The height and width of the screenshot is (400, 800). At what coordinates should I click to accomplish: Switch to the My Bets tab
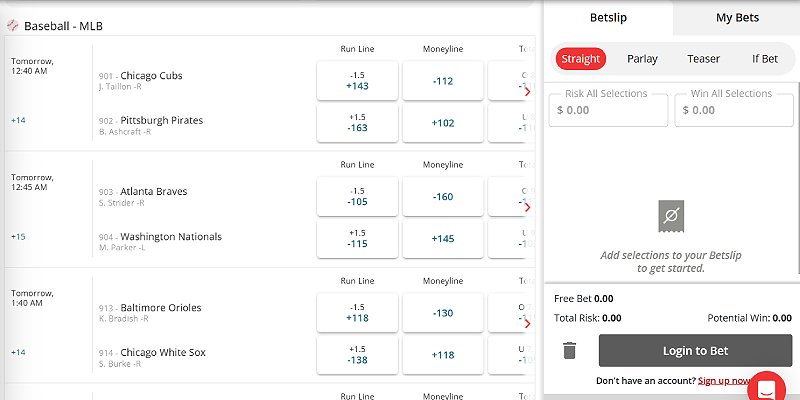pos(737,17)
